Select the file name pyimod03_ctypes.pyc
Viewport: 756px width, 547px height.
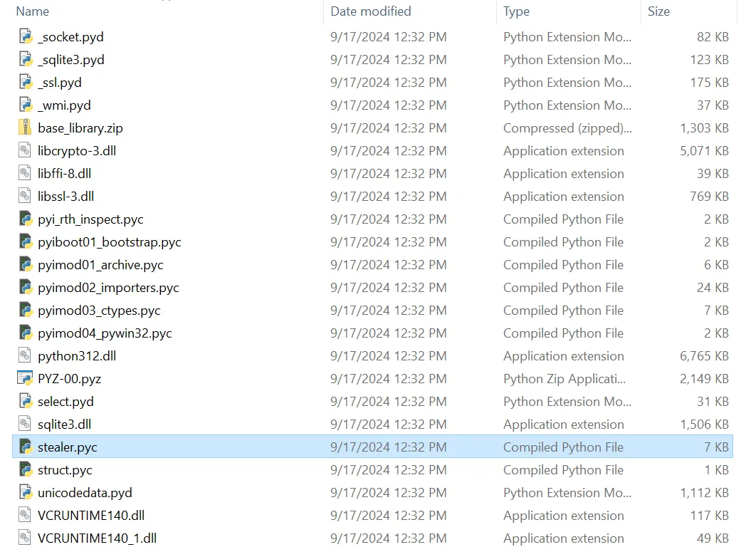tap(99, 310)
